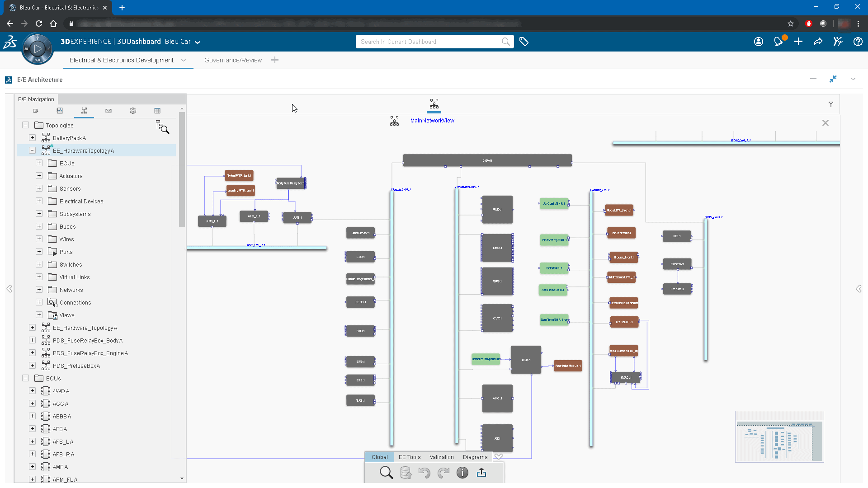Switch to the EE Tools tab
This screenshot has width=868, height=488.
pyautogui.click(x=410, y=457)
